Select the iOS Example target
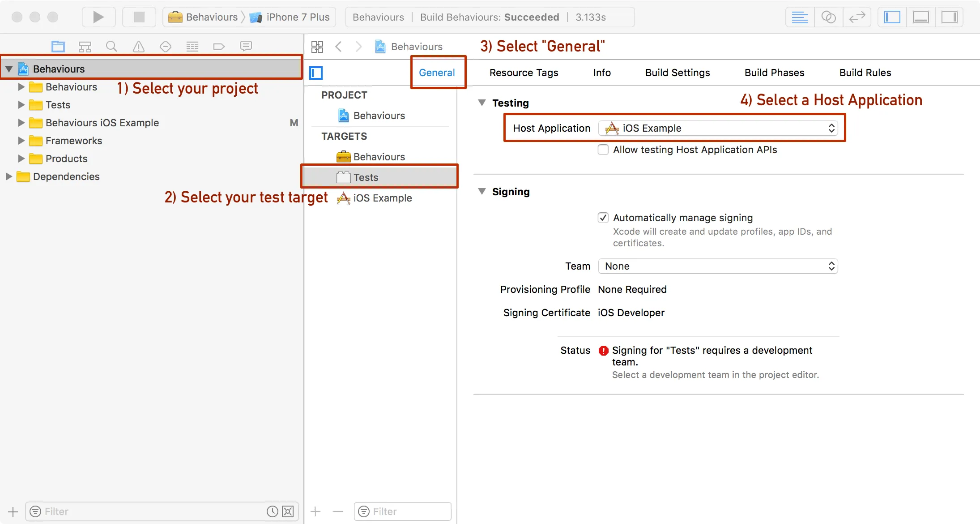Screen dimensions: 980x524 (382, 198)
